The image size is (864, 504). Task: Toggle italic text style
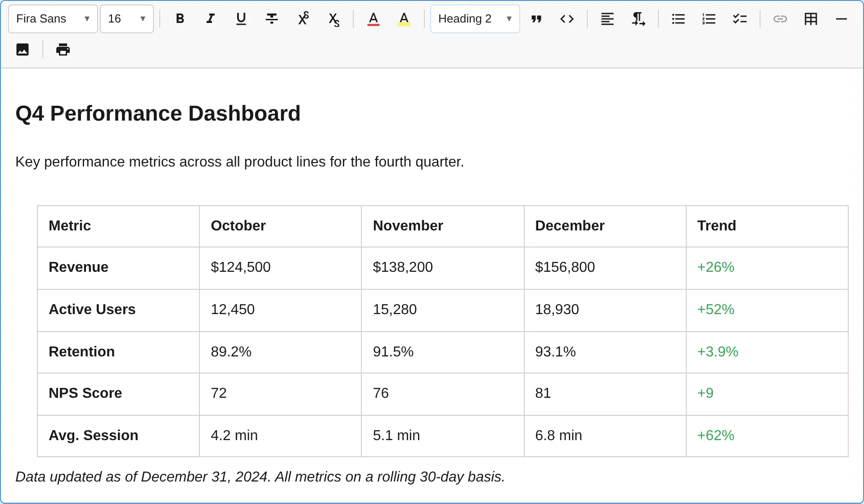tap(210, 19)
